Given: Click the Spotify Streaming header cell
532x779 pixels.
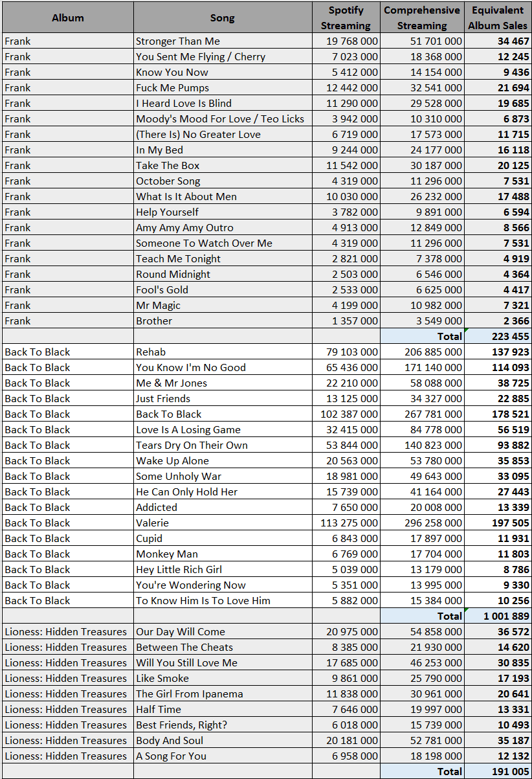Looking at the screenshot, I should point(346,17).
